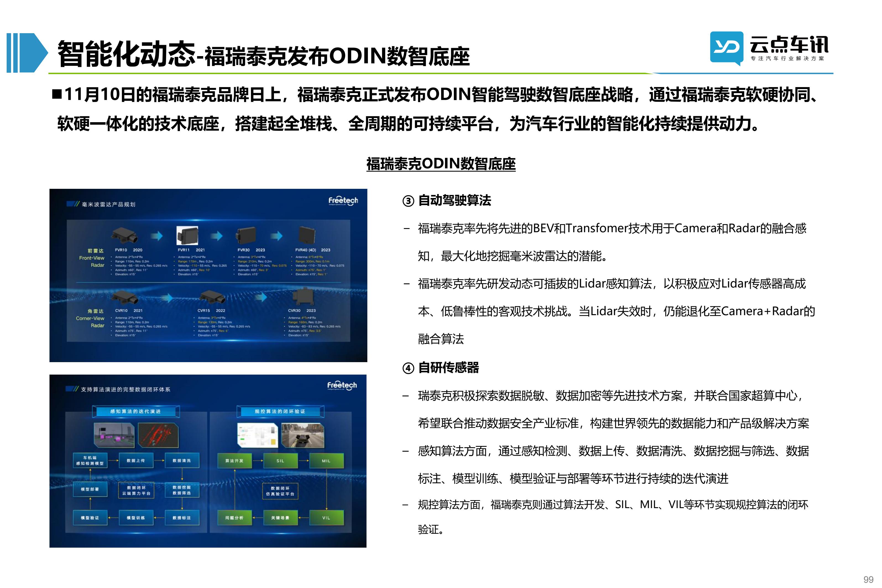Click the Freetech logo in the data loop image
This screenshot has width=882, height=588.
tap(342, 385)
